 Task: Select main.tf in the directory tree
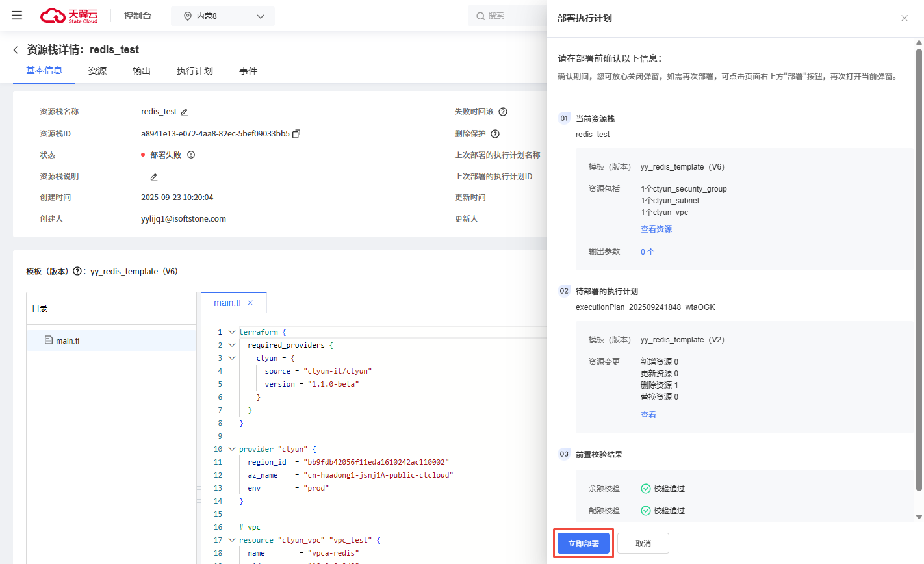[68, 340]
